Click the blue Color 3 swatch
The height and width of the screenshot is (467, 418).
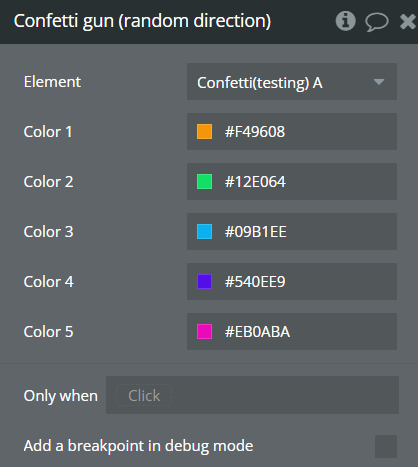[x=204, y=232]
